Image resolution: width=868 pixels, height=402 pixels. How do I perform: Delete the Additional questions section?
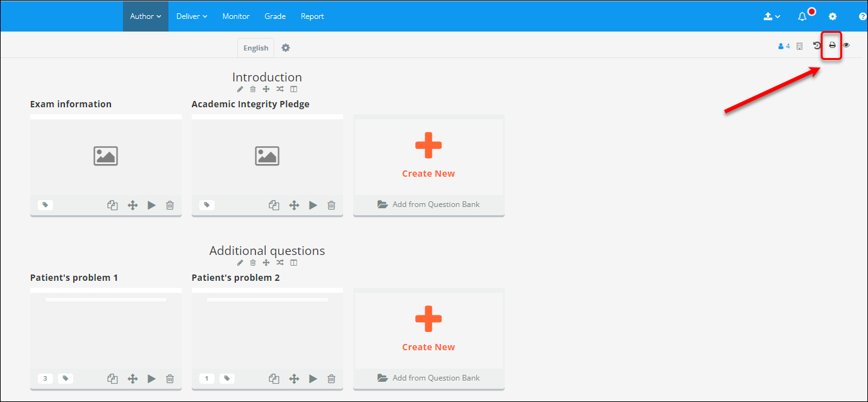[253, 263]
